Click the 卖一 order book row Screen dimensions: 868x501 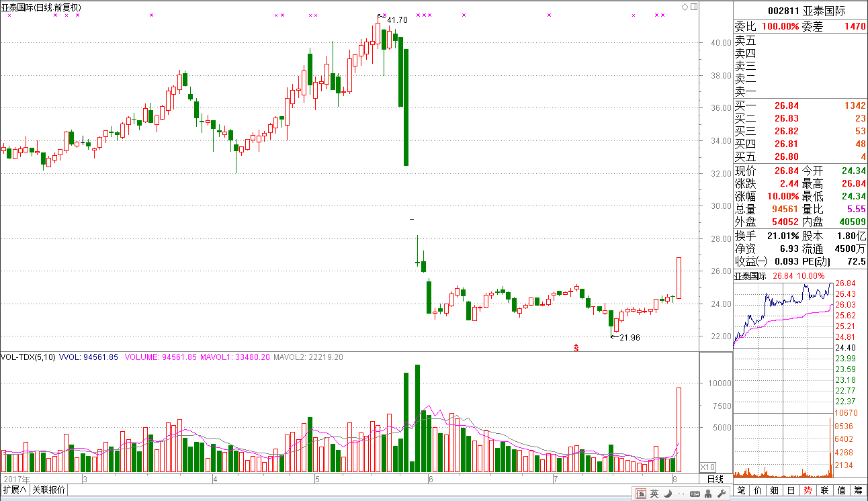tap(800, 91)
